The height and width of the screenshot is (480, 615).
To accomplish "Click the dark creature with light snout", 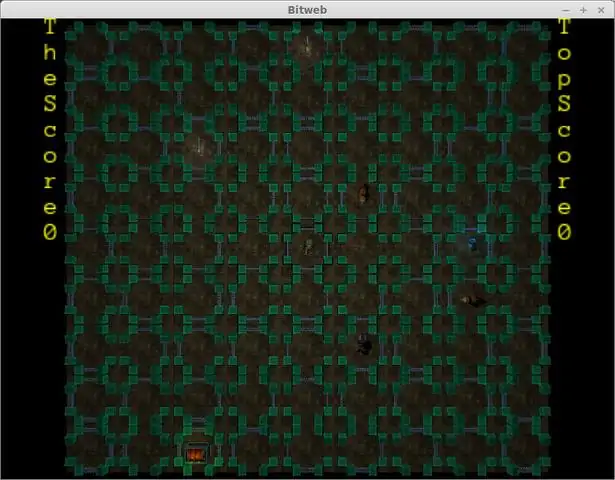I will coord(473,300).
